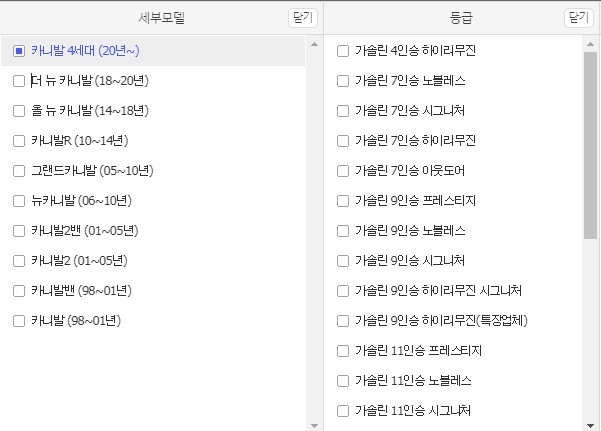601x431 pixels.
Task: Enable the 가솔린 7인승 하이리무진 checkbox
Action: (343, 141)
